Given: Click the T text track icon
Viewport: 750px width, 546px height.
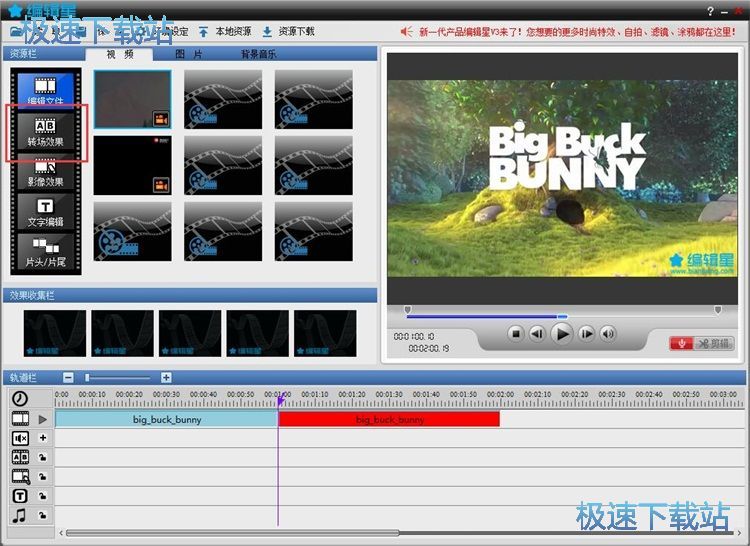Looking at the screenshot, I should [x=20, y=496].
